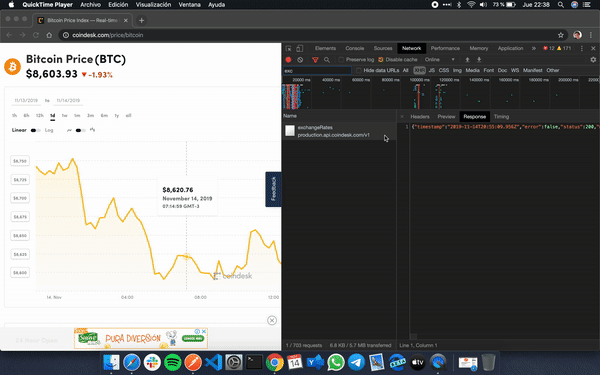Screen dimensions: 600x375
Task: Click the exc filter text field
Action: point(317,70)
